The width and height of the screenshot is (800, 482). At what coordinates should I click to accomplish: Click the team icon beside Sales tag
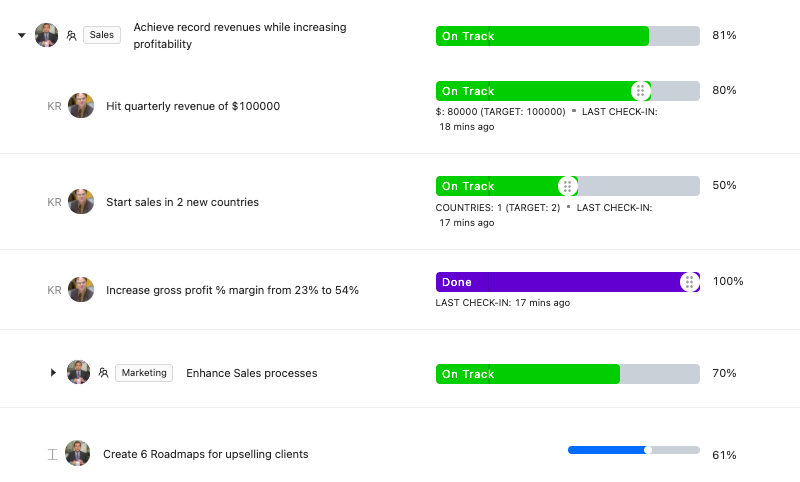coord(71,35)
